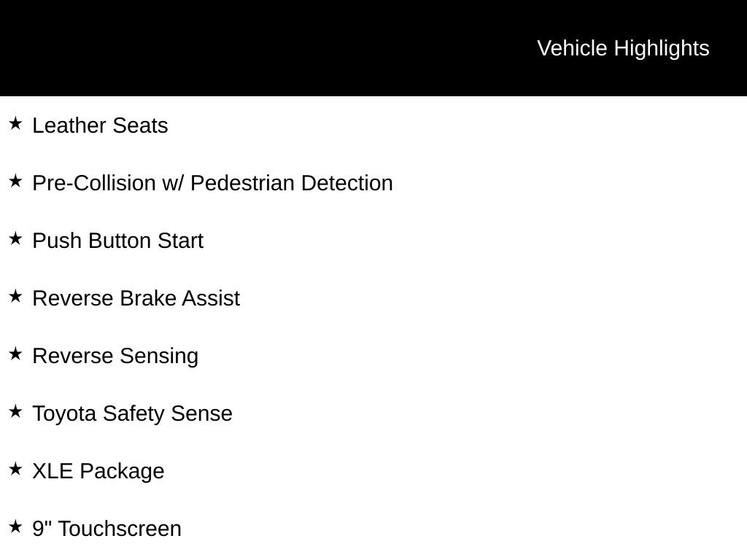This screenshot has height=560, width=747.
Task: Click the 9" Touchscreen text
Action: pyautogui.click(x=107, y=529)
